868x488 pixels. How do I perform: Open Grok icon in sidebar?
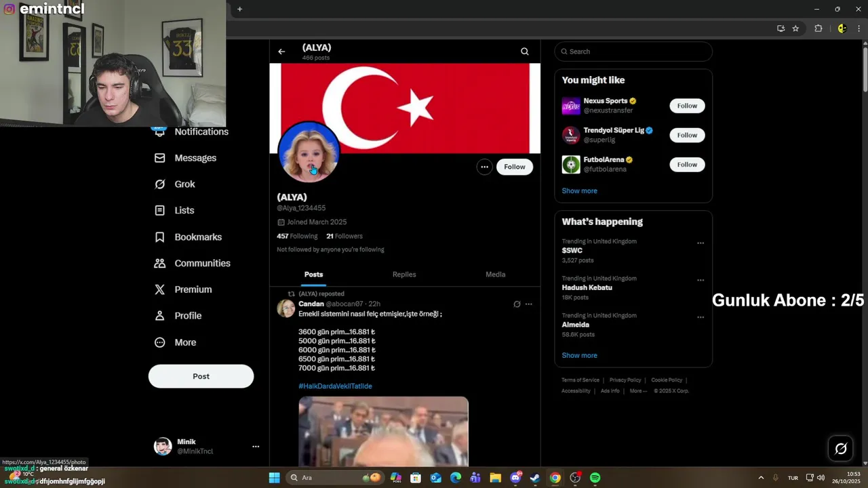pos(160,184)
